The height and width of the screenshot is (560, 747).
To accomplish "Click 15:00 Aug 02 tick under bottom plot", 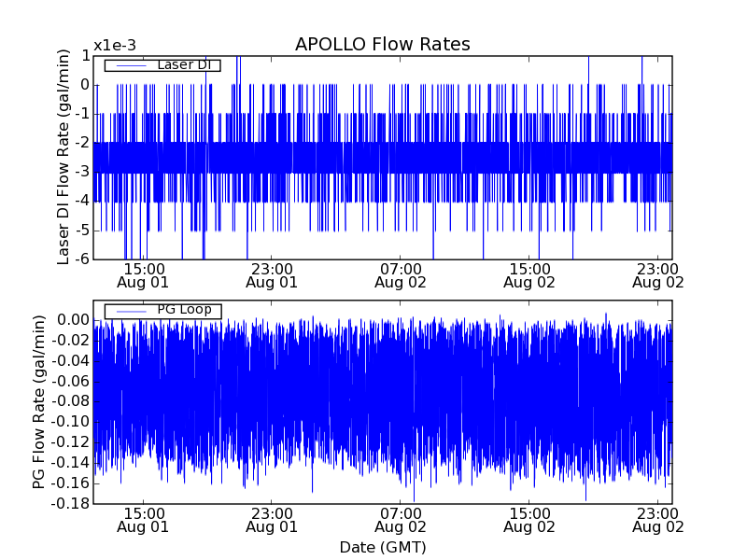I will pyautogui.click(x=530, y=520).
